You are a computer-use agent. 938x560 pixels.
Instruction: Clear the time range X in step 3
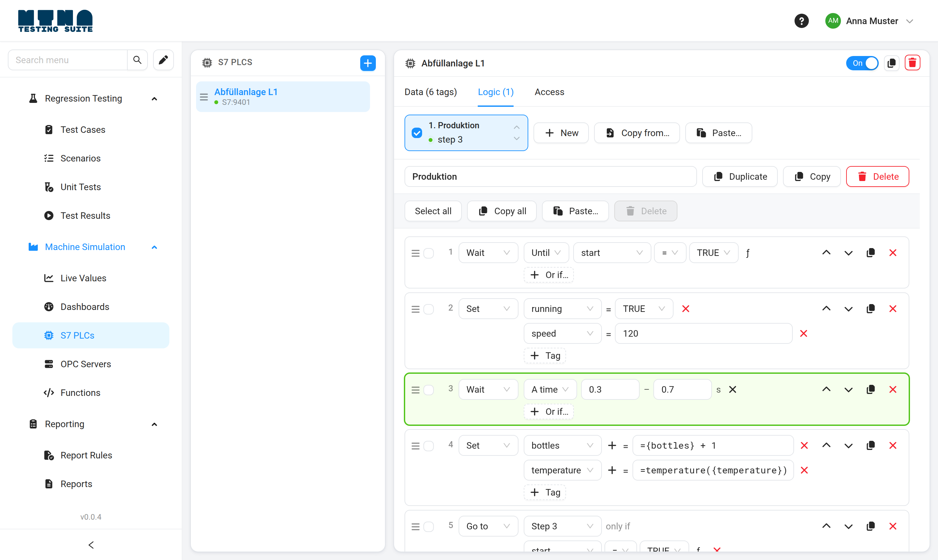732,389
